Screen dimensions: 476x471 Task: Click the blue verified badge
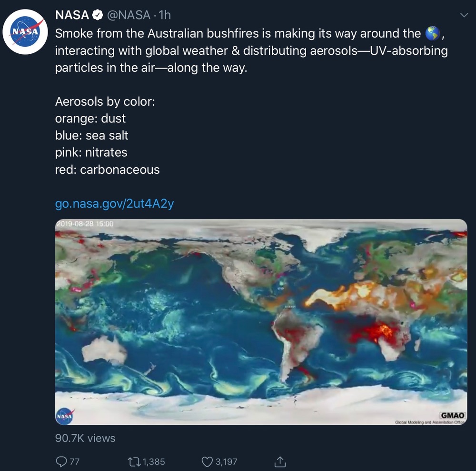(x=97, y=15)
